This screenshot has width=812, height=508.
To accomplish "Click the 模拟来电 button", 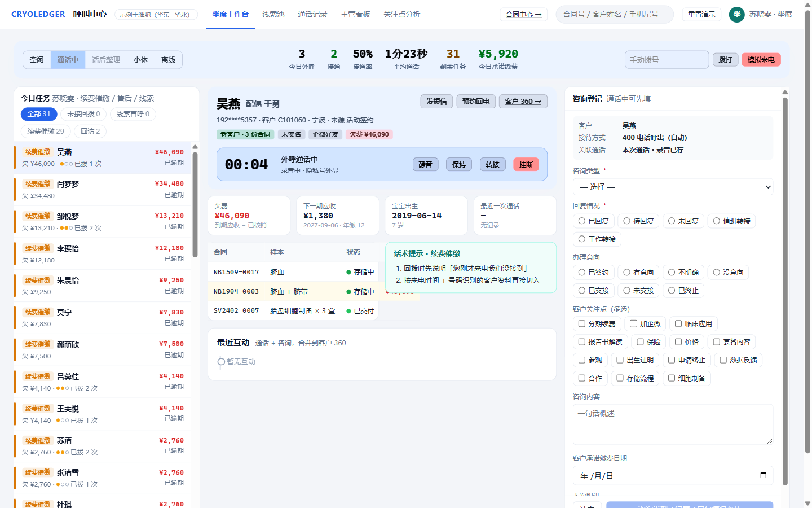I will click(761, 60).
